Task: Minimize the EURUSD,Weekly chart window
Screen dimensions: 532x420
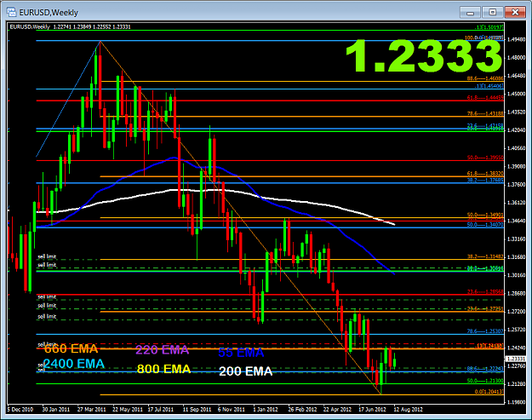Action: [x=470, y=13]
